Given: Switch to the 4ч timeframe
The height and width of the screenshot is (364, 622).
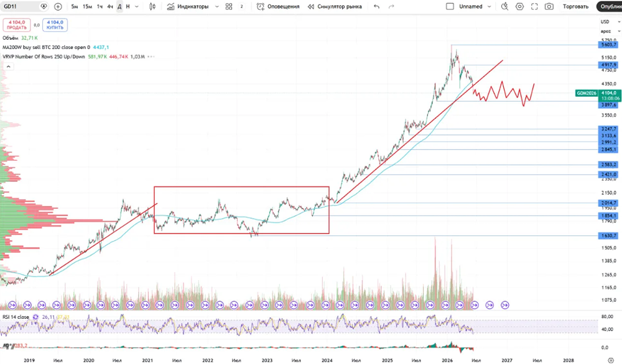Looking at the screenshot, I should click(110, 6).
